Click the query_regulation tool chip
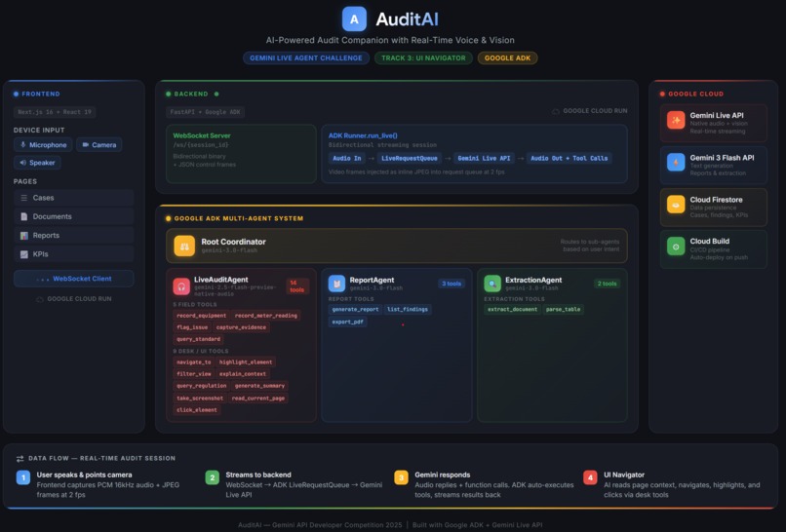The width and height of the screenshot is (786, 532). (201, 386)
